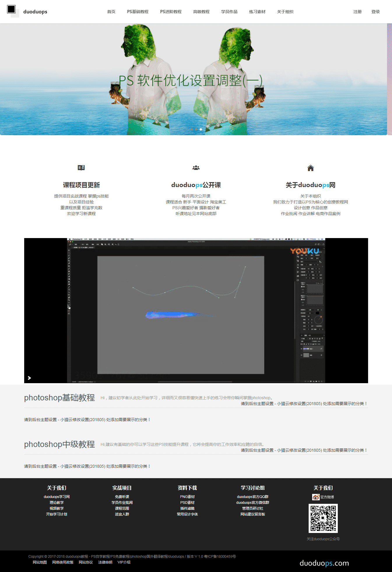Click the 注册 link
The height and width of the screenshot is (572, 392).
(x=358, y=12)
